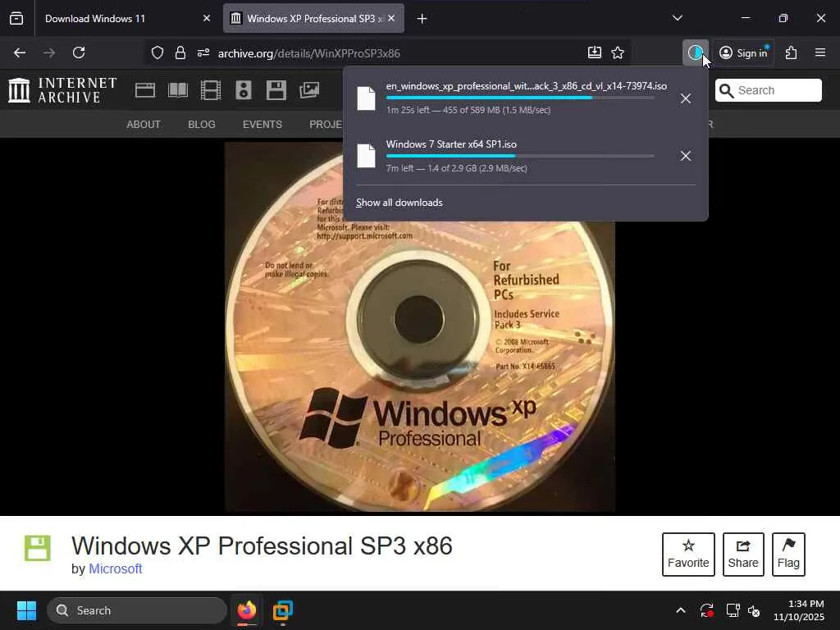This screenshot has height=630, width=840.
Task: Open the Microsoft creator link
Action: (115, 569)
